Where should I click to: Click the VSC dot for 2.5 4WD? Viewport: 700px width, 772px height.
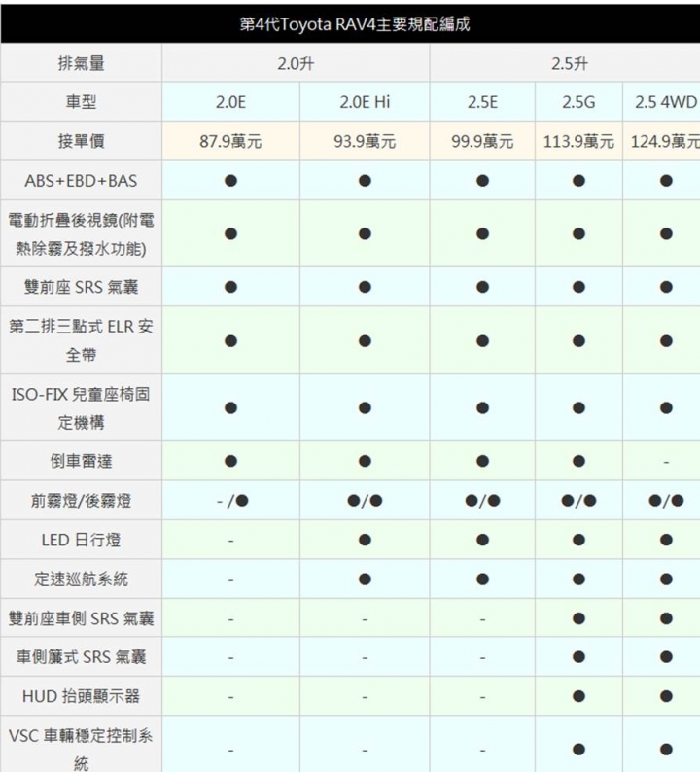click(666, 750)
